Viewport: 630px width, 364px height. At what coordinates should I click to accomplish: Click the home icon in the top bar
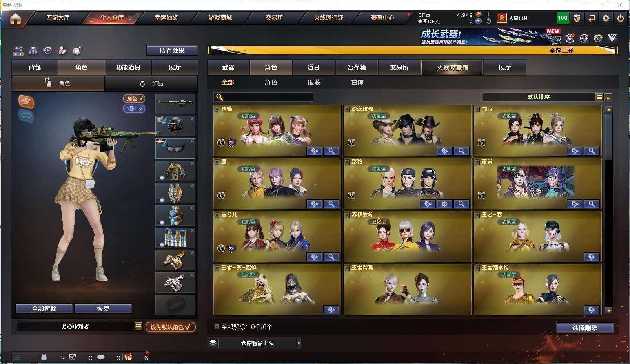(x=15, y=18)
